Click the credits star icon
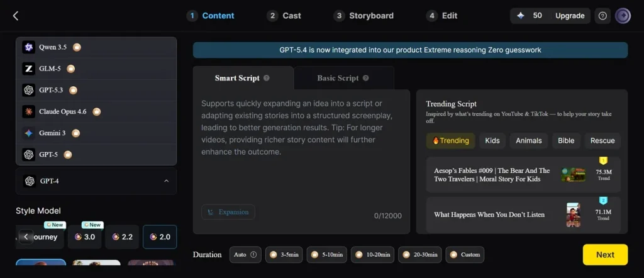 (x=521, y=16)
